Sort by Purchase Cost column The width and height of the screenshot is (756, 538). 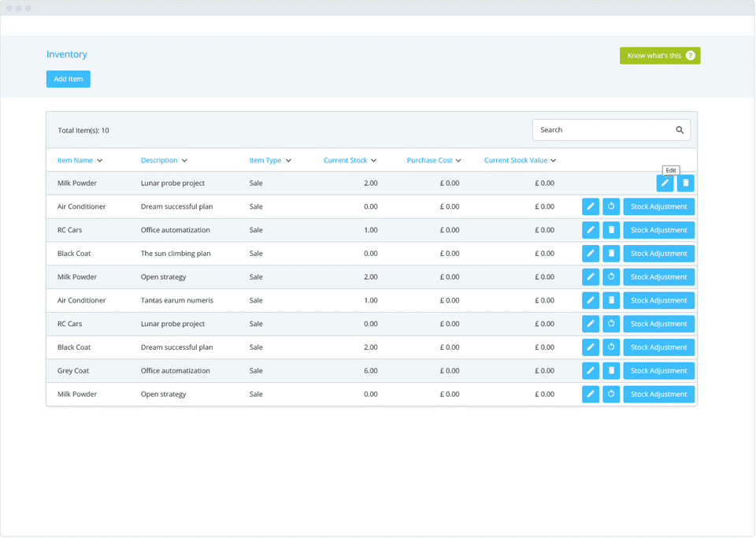click(x=434, y=161)
